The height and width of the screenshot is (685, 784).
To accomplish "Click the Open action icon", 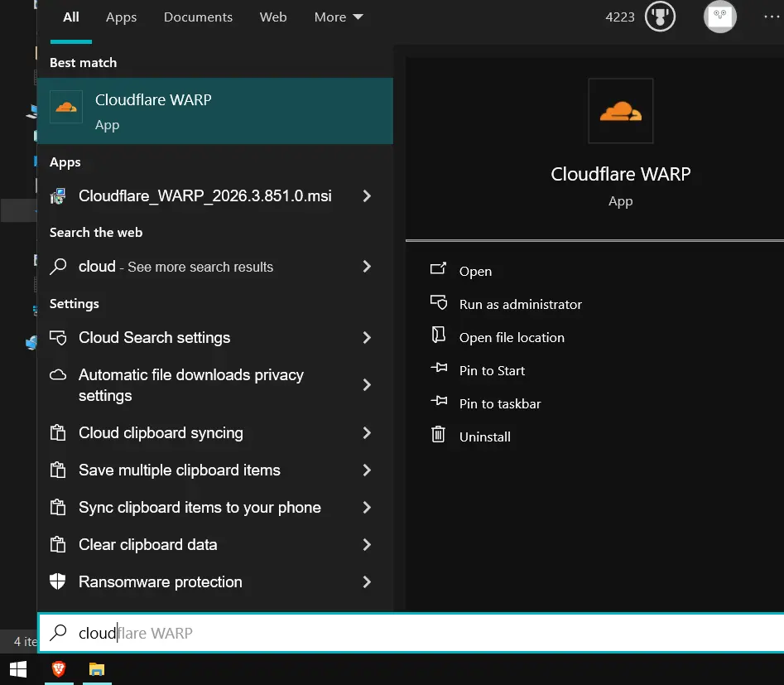I will pyautogui.click(x=438, y=268).
